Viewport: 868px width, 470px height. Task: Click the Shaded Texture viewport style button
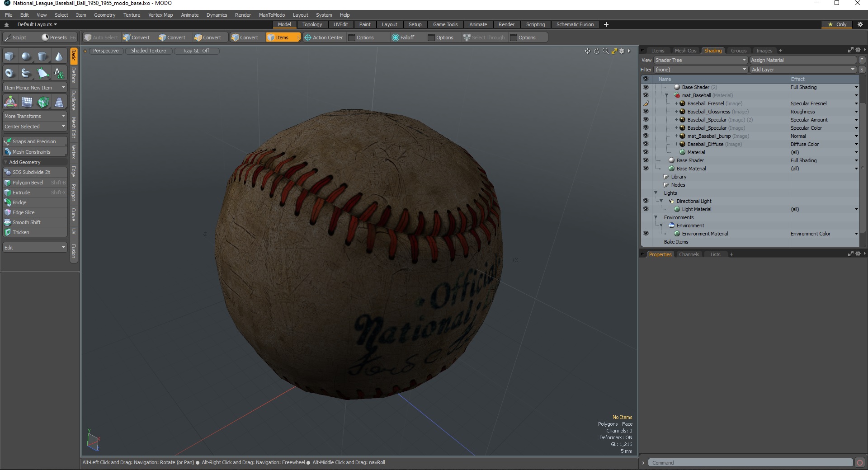[x=149, y=51]
